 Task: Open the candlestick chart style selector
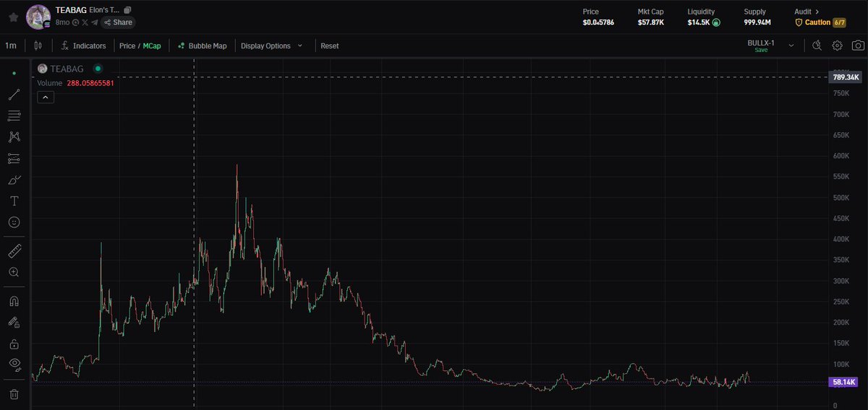pyautogui.click(x=38, y=46)
